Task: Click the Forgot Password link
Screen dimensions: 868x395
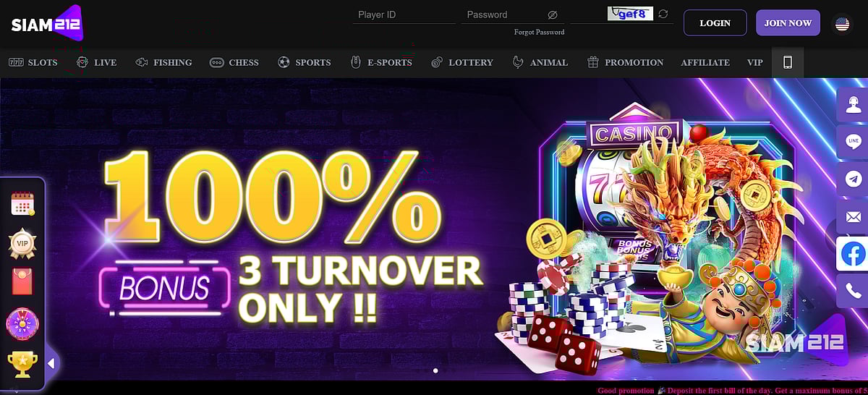Action: [x=539, y=32]
